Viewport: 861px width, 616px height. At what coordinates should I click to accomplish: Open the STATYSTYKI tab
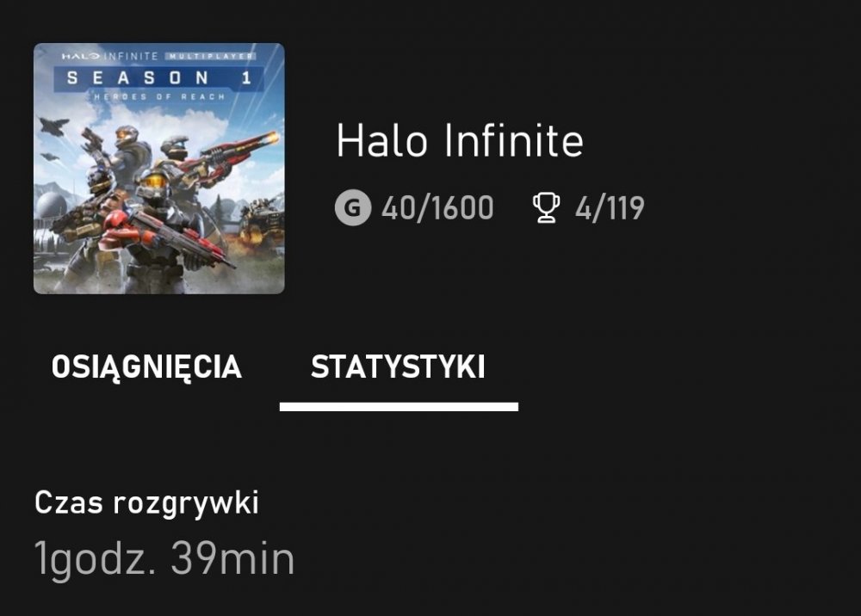click(x=399, y=366)
